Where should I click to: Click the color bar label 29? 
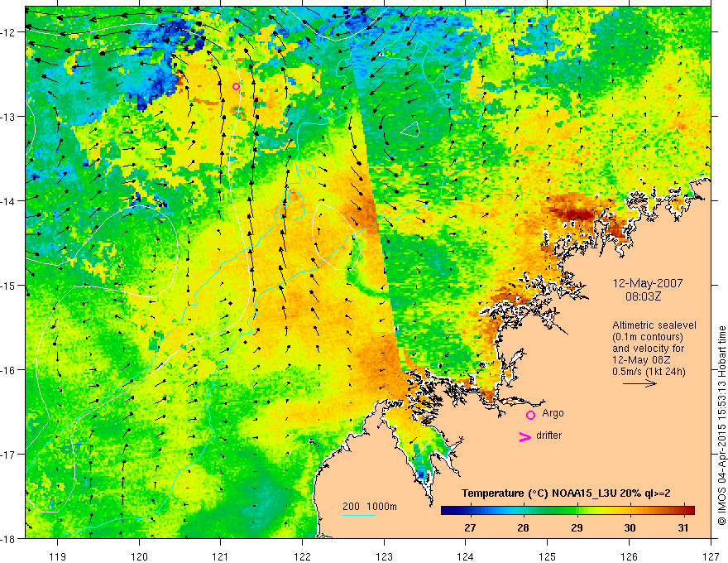577,527
